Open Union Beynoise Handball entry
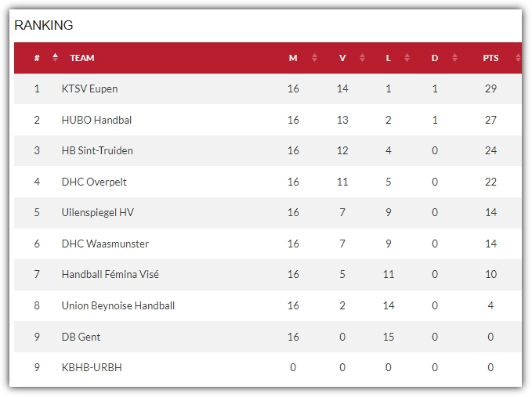532x397 pixels. (118, 306)
